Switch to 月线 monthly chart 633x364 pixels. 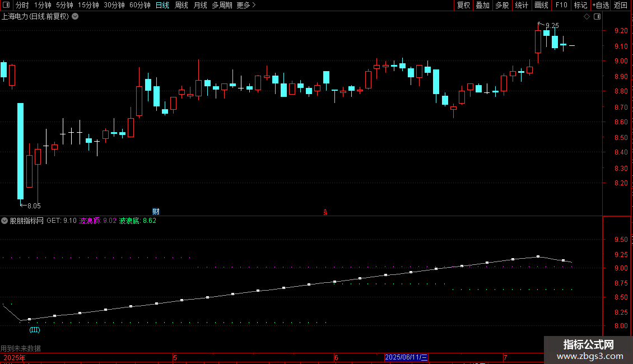click(200, 5)
